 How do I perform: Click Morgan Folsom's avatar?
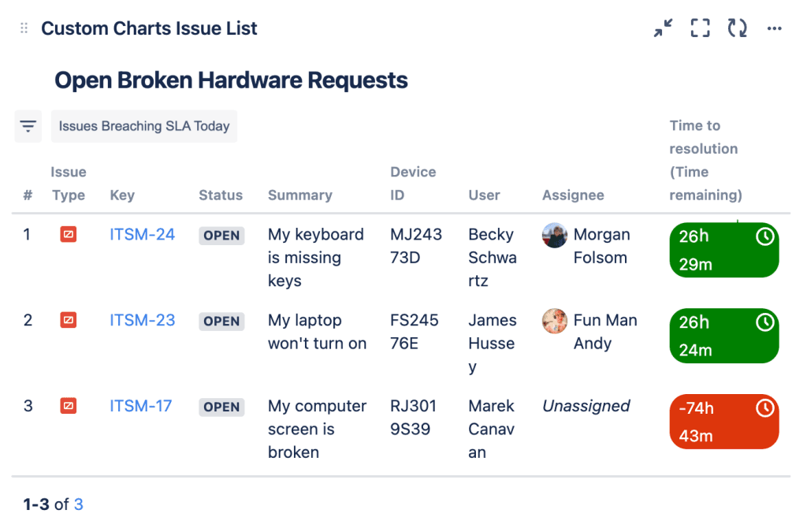555,235
